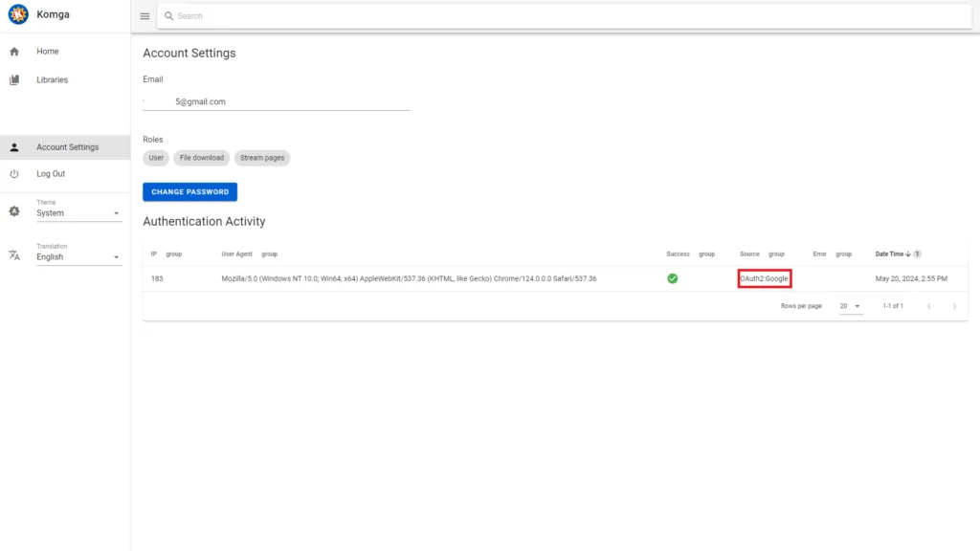Viewport: 980px width, 551px height.
Task: Open Libraries in the sidebar
Action: point(53,80)
